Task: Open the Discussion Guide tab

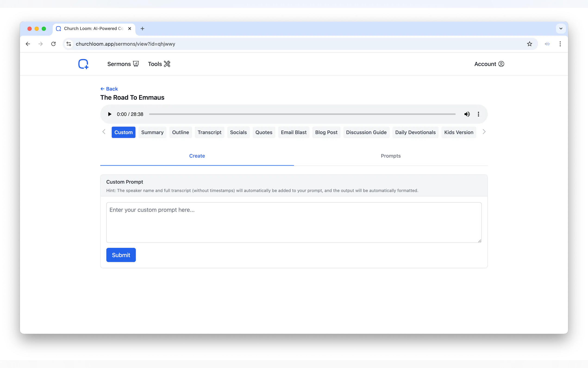Action: (x=366, y=132)
